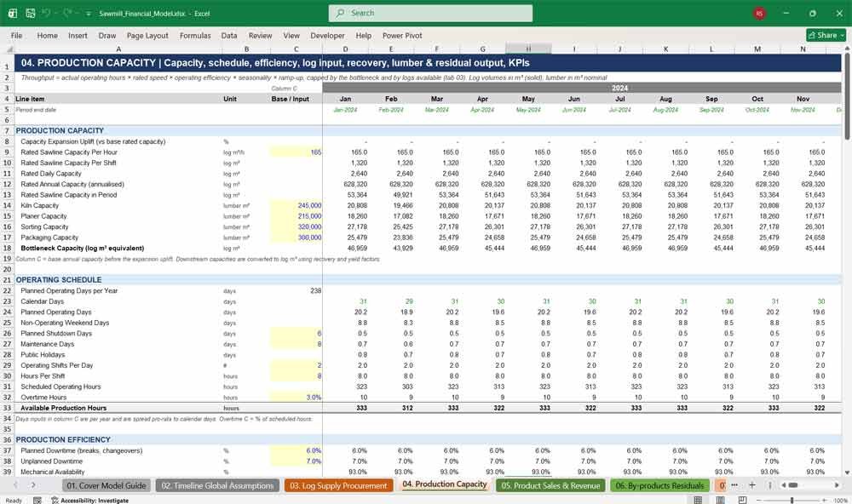This screenshot has height=504, width=852.
Task: Open the Draw ribbon tab
Action: click(107, 35)
